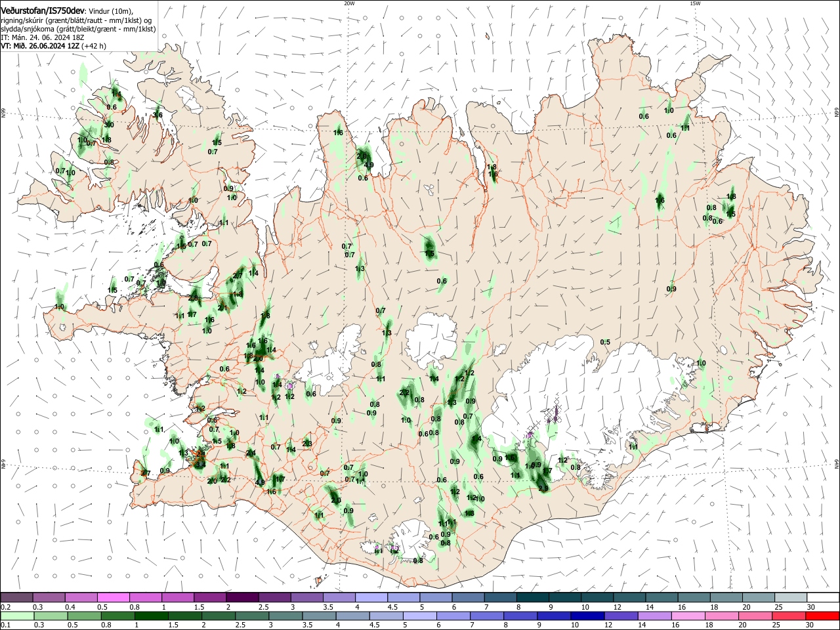Click the red-pink 25–30 rain legend swatch
This screenshot has height=630, width=840.
click(789, 616)
